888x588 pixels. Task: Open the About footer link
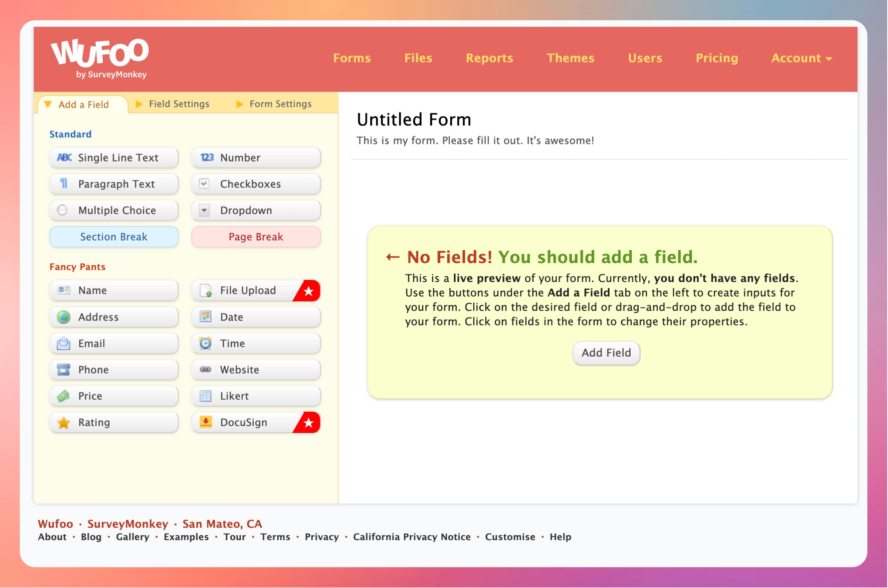point(52,536)
